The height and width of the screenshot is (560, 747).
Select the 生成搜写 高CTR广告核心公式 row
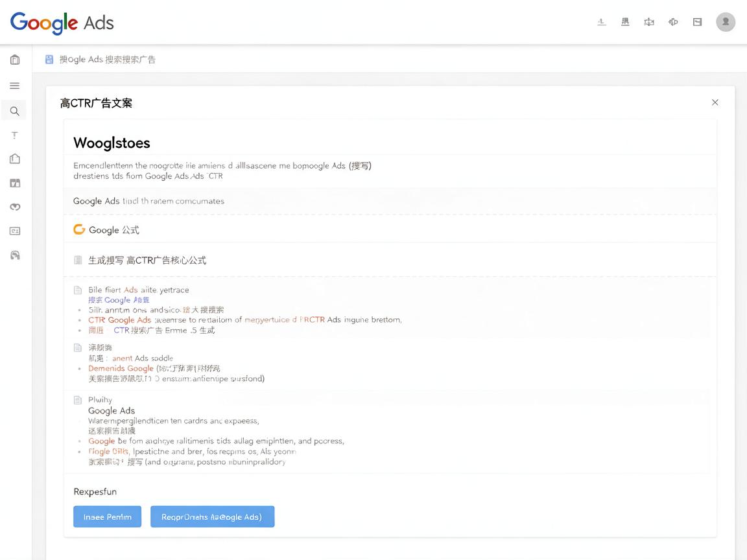pos(390,260)
